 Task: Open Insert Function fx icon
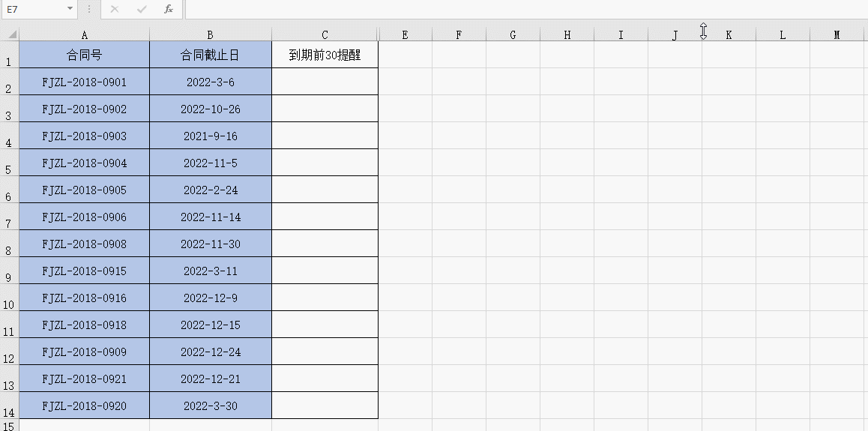point(169,10)
